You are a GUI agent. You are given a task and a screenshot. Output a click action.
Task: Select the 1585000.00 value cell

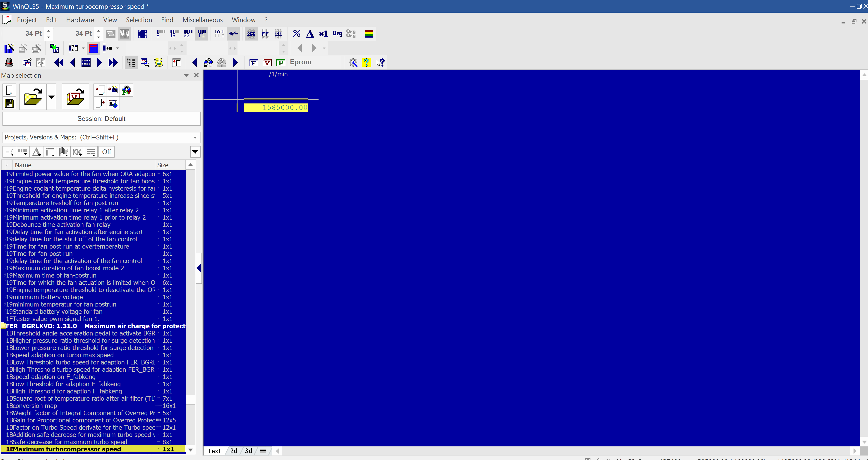coord(276,108)
